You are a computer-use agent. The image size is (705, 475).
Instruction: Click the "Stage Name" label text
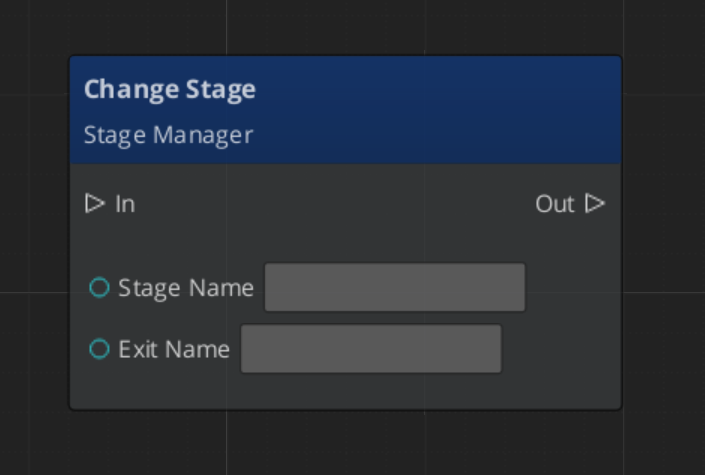(186, 288)
